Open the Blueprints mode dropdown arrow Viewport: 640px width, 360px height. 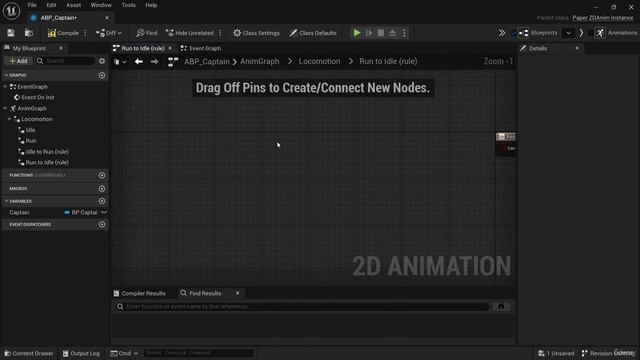(x=568, y=33)
